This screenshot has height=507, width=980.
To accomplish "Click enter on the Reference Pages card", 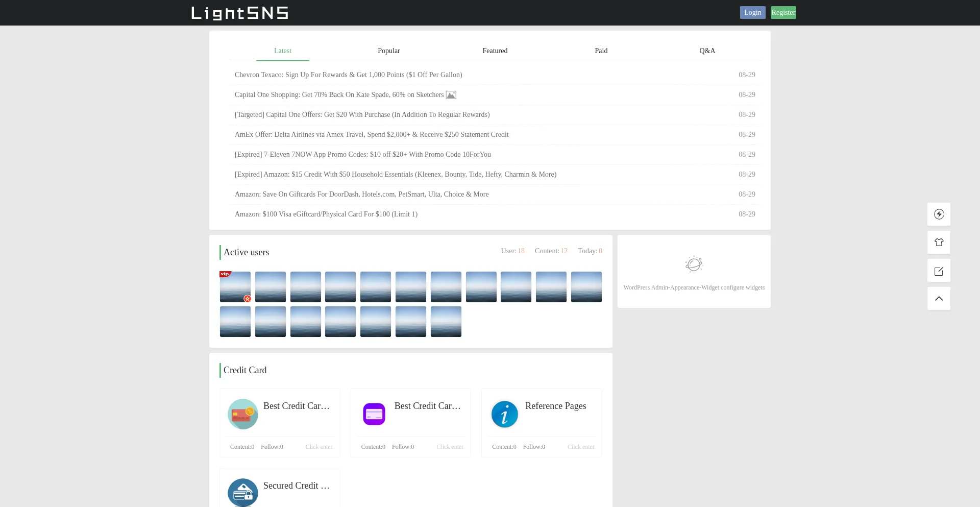I will click(581, 447).
